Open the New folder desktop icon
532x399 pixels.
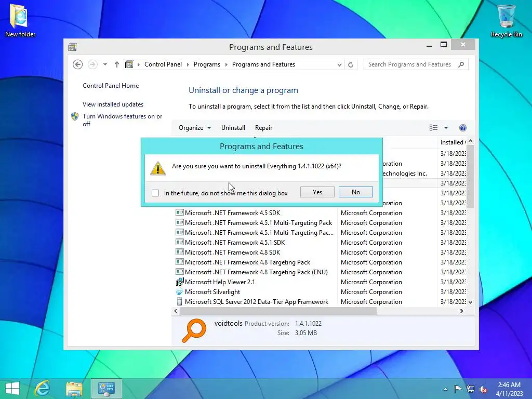click(20, 21)
